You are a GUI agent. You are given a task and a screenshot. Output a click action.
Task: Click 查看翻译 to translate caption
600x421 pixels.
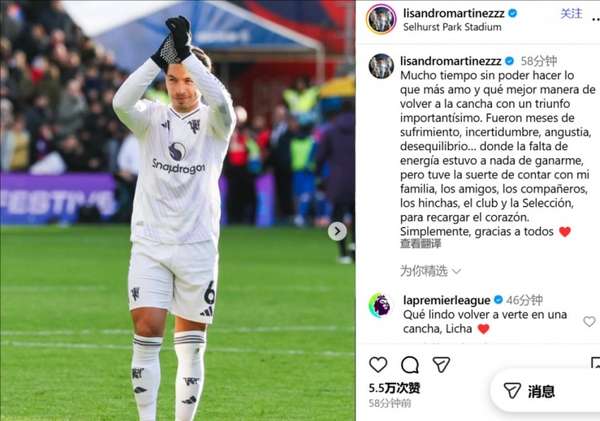(x=421, y=243)
